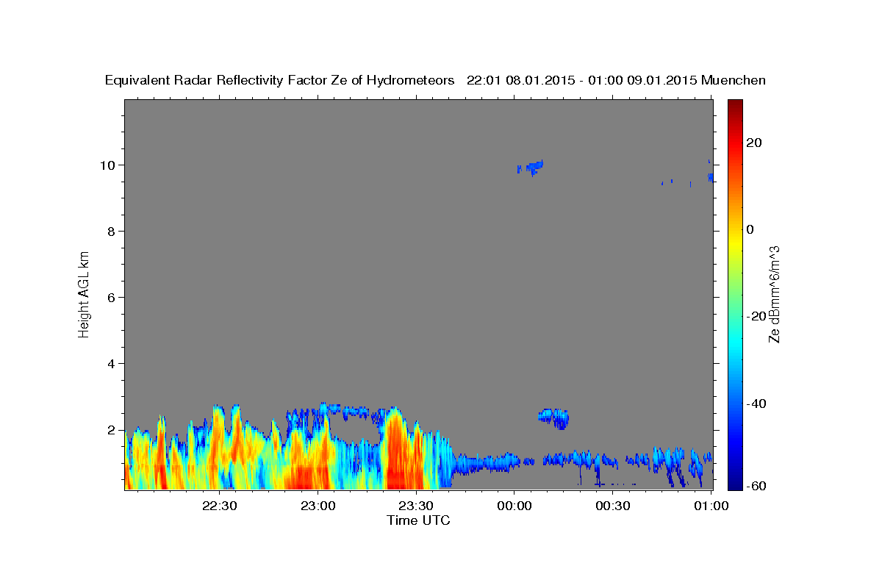882x588 pixels.
Task: Click the isolated blue cloud patch at 2.4 km
Action: (554, 417)
